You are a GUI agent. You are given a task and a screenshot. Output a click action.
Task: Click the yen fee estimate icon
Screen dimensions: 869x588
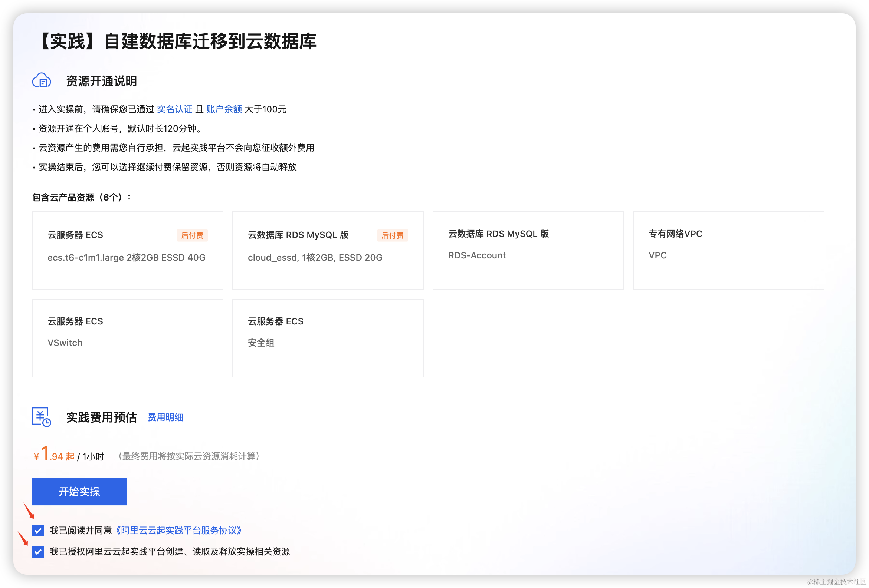click(x=42, y=417)
